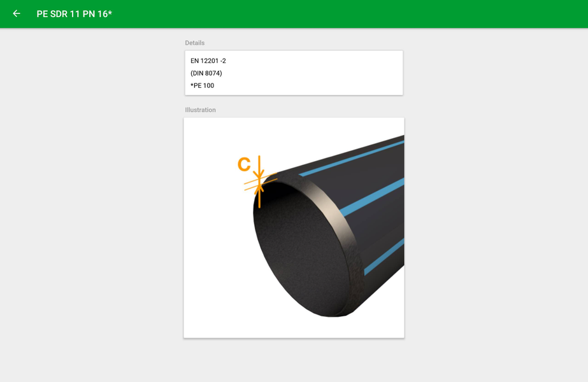
Task: Click the letter C label above the pipe
Action: [243, 163]
